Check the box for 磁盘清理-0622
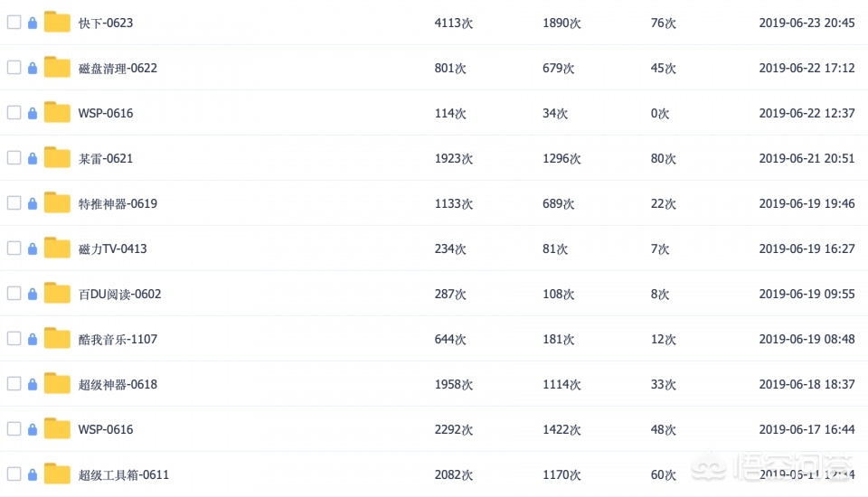Screen dimensions: 868x497 pos(14,68)
